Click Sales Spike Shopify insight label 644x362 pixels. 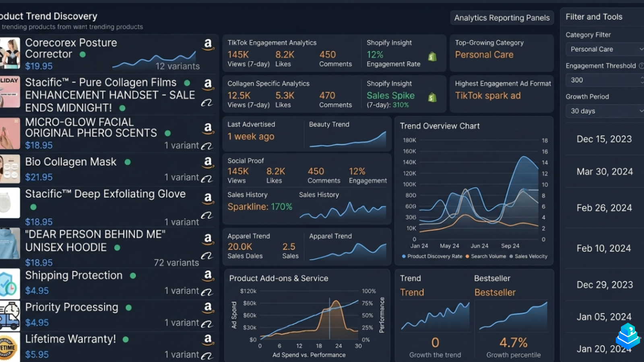coord(390,96)
